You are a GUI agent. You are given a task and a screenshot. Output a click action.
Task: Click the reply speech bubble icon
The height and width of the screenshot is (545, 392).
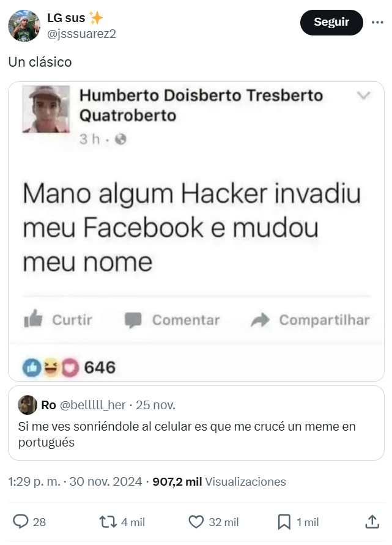coord(21,522)
